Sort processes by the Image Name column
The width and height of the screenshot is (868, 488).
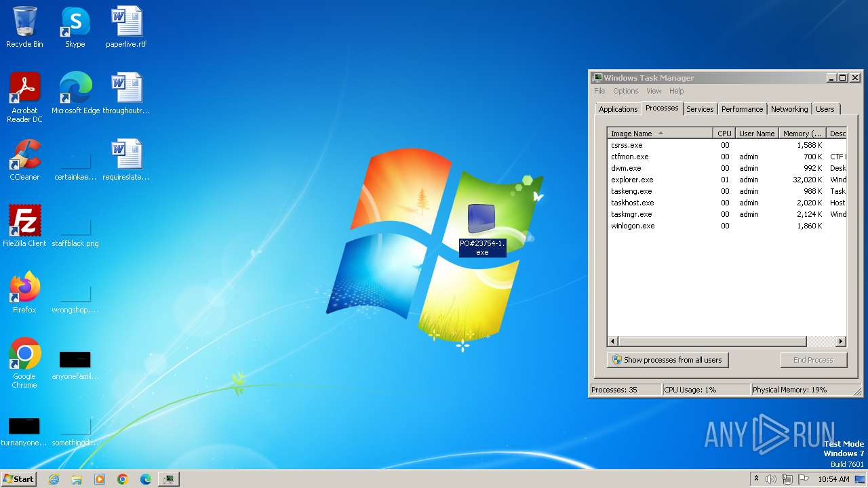[x=660, y=134]
